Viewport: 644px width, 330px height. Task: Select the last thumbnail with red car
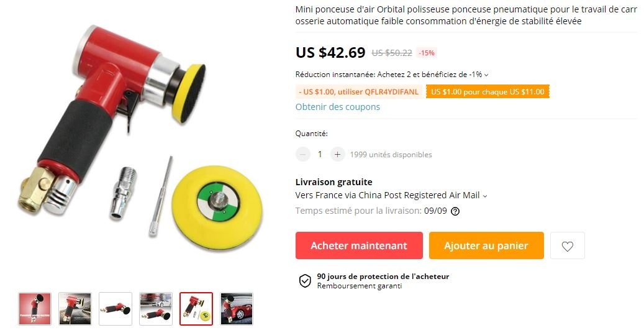point(237,309)
